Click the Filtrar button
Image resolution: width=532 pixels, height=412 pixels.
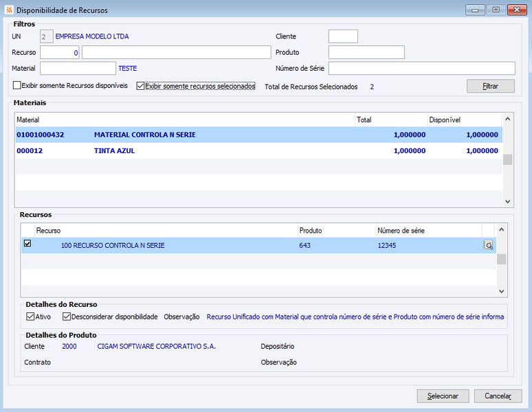pos(491,86)
